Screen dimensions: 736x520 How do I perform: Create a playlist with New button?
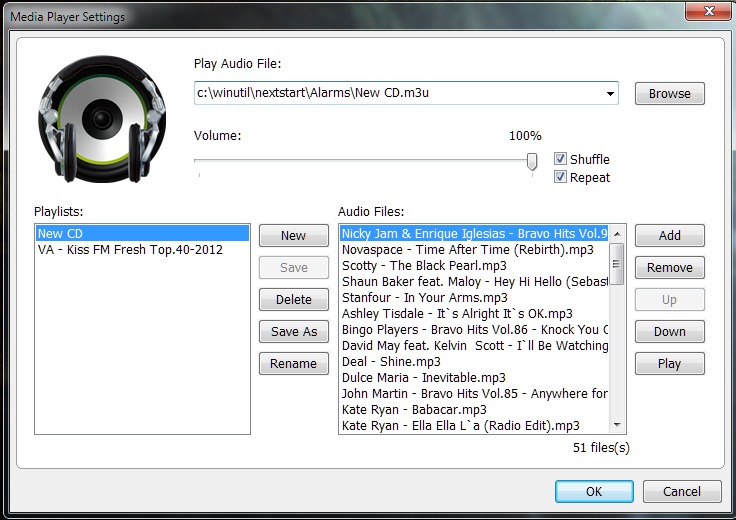(293, 236)
